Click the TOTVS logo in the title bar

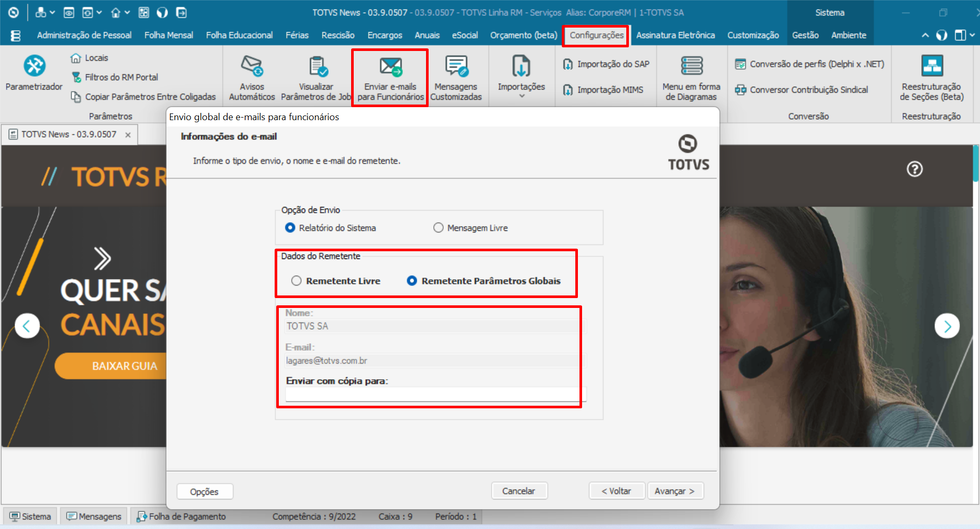(14, 12)
